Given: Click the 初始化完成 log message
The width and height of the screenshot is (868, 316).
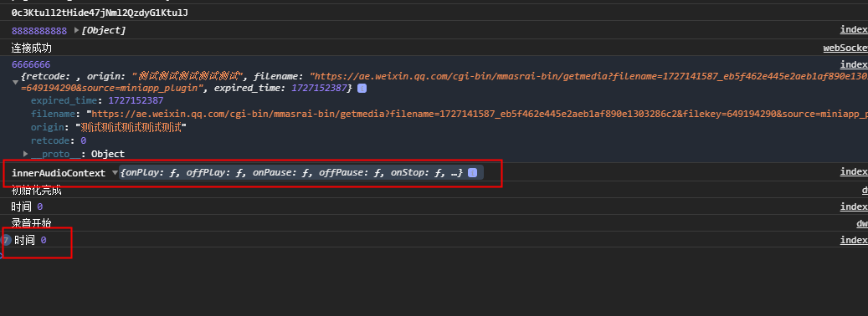Looking at the screenshot, I should tap(37, 191).
